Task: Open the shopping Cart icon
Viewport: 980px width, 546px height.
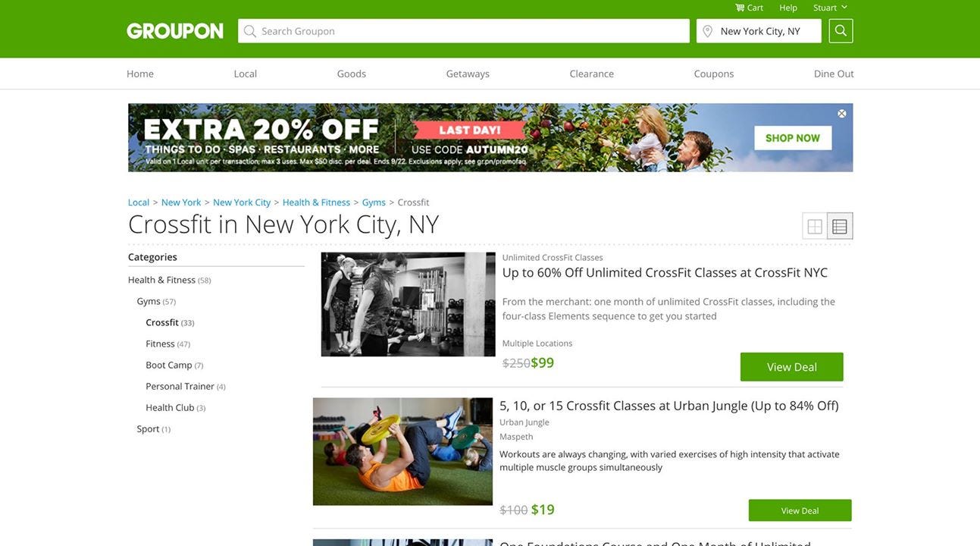Action: 740,8
